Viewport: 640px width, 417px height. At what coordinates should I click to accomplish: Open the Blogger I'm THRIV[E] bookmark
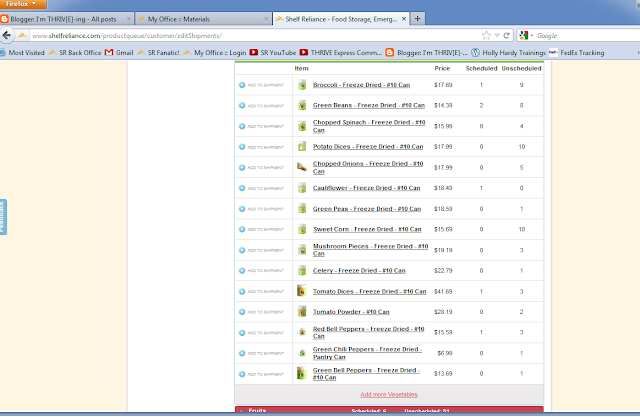coord(427,53)
